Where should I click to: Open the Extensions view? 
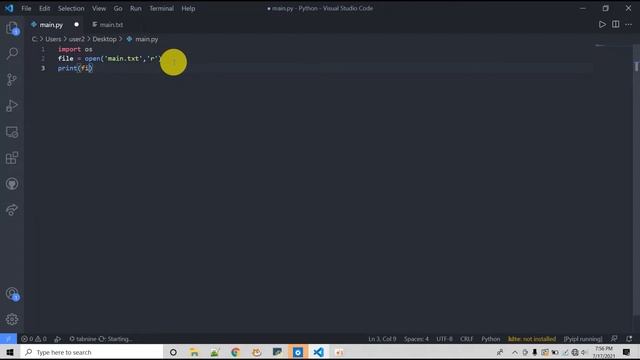pos(12,158)
